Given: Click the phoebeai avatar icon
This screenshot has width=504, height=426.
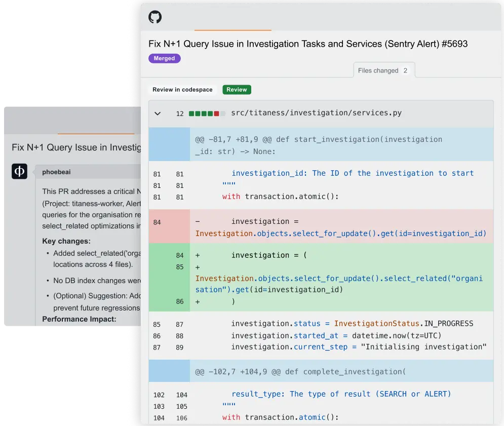Looking at the screenshot, I should [19, 171].
